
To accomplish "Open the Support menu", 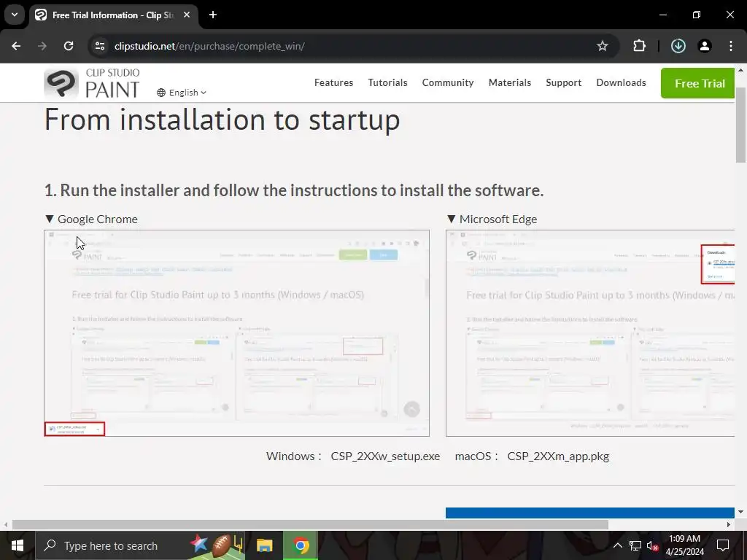I will pos(564,83).
